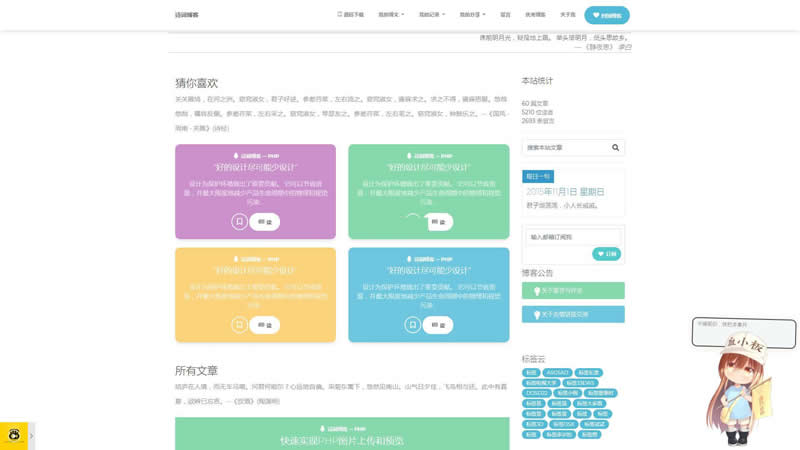Click the 本站统计 sidebar heading

coord(537,81)
